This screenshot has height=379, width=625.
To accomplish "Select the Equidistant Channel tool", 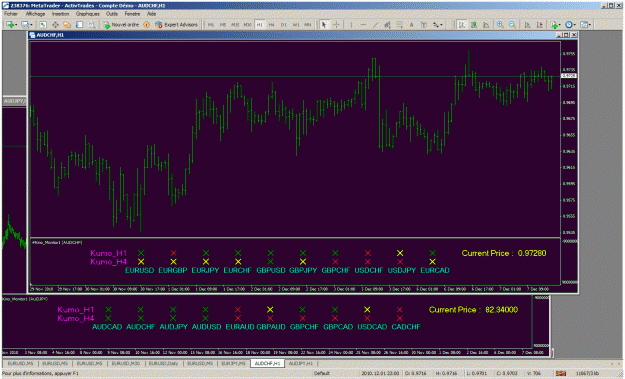I will [387, 25].
